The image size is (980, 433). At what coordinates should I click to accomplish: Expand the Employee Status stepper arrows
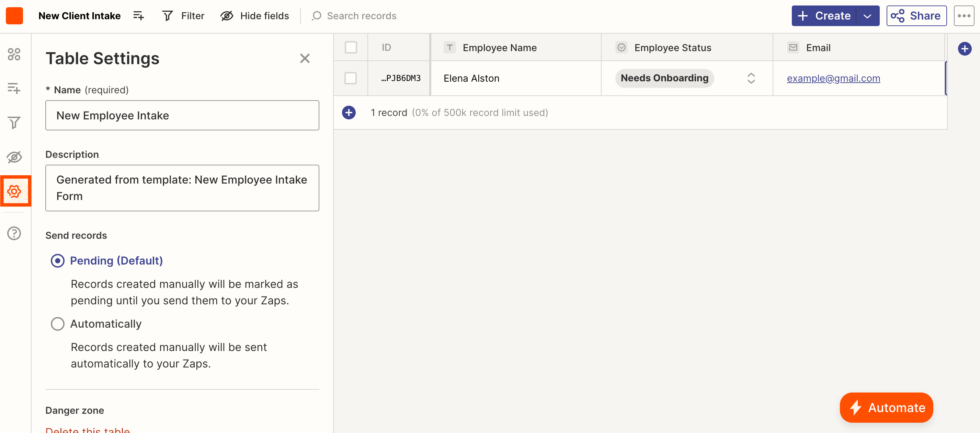(x=750, y=78)
